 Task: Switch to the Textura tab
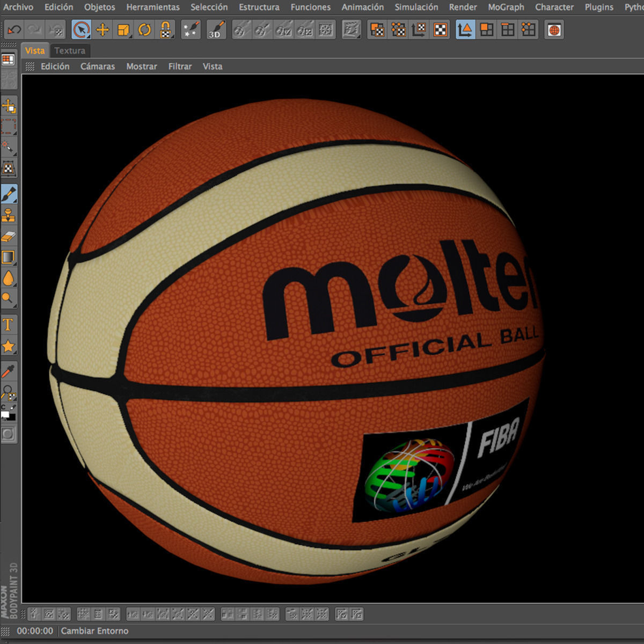70,50
